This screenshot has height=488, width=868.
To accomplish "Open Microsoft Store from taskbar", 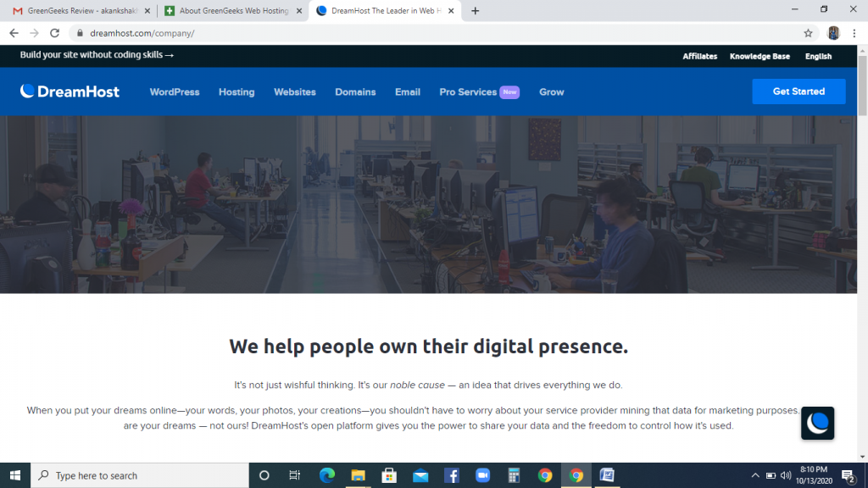I will pyautogui.click(x=388, y=475).
